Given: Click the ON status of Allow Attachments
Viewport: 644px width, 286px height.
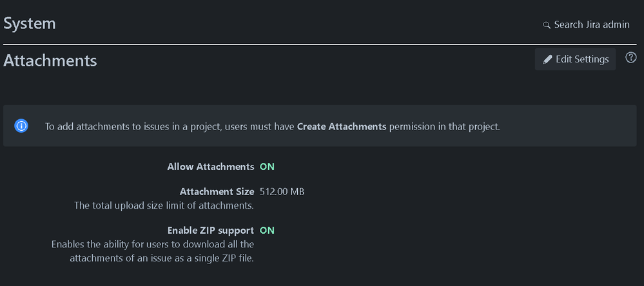Looking at the screenshot, I should (x=267, y=167).
